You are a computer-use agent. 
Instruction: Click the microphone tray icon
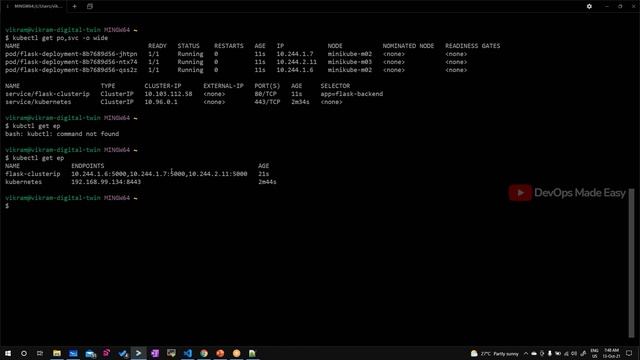click(x=550, y=353)
